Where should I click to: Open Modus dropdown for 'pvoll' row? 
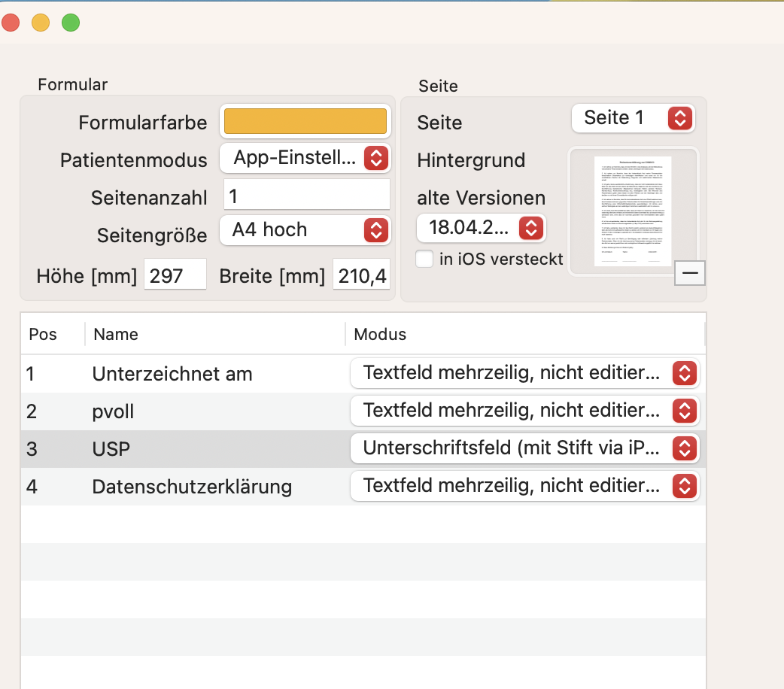point(524,411)
